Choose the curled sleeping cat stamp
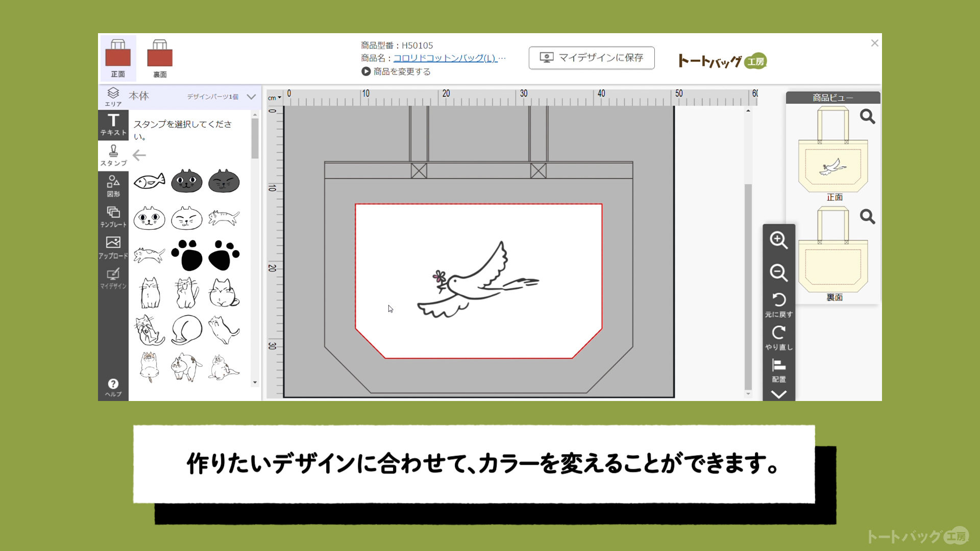 (187, 330)
